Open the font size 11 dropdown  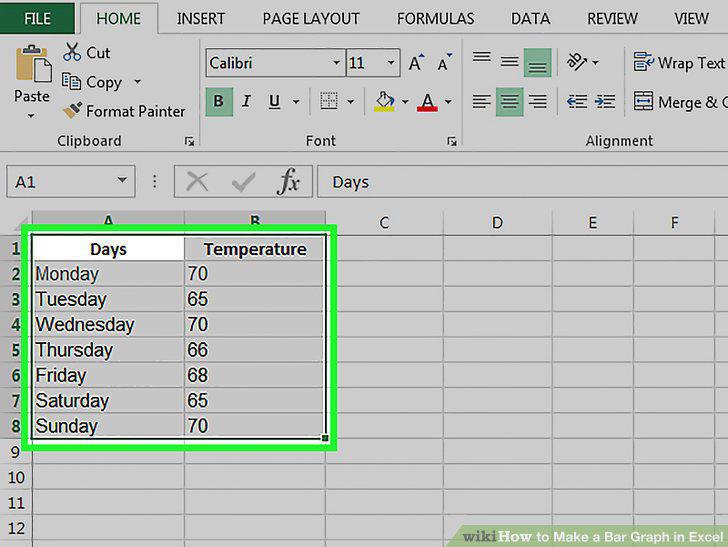click(x=391, y=62)
